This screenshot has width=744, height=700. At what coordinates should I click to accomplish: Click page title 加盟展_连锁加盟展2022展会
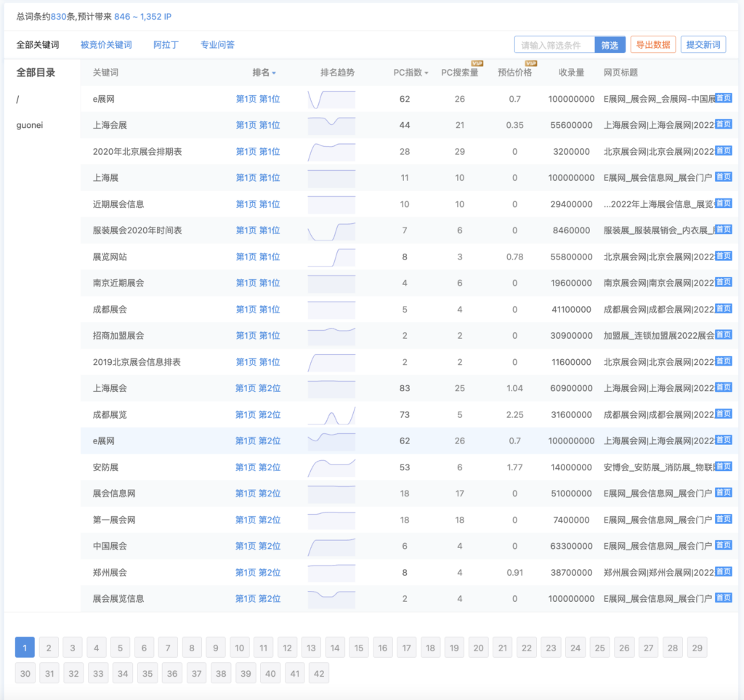pyautogui.click(x=659, y=336)
